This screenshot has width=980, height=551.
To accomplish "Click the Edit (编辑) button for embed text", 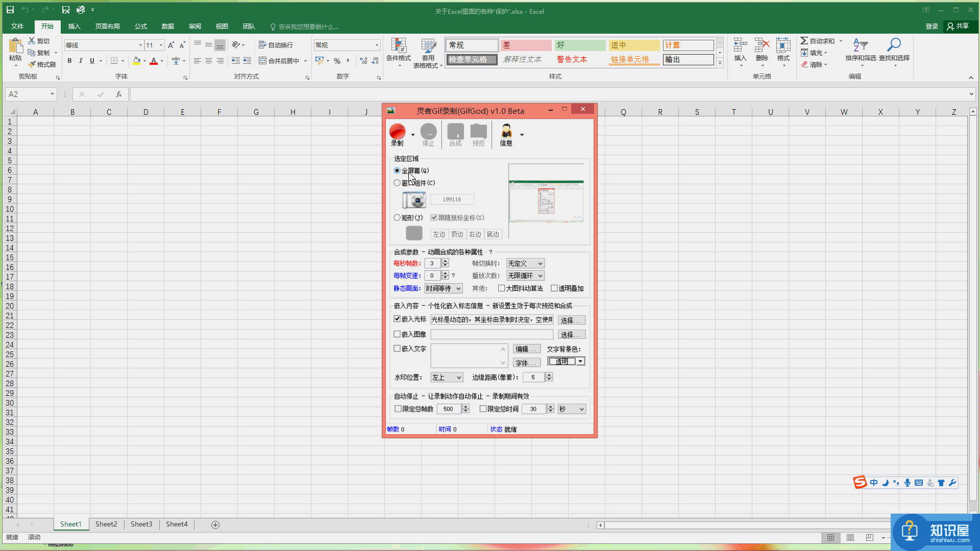I will click(526, 349).
